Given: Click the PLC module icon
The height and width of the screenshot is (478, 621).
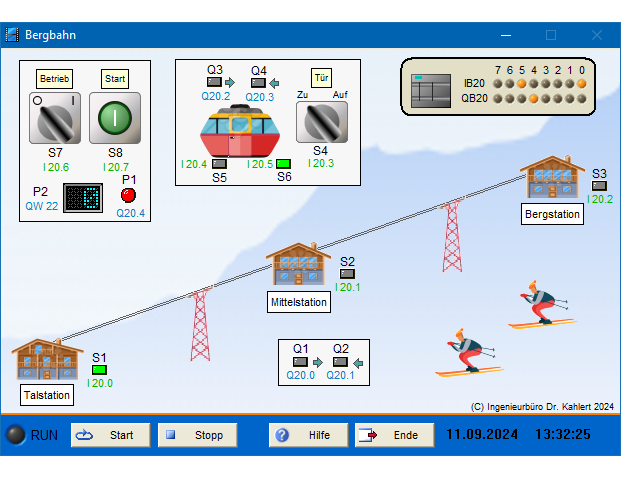Looking at the screenshot, I should [x=431, y=91].
